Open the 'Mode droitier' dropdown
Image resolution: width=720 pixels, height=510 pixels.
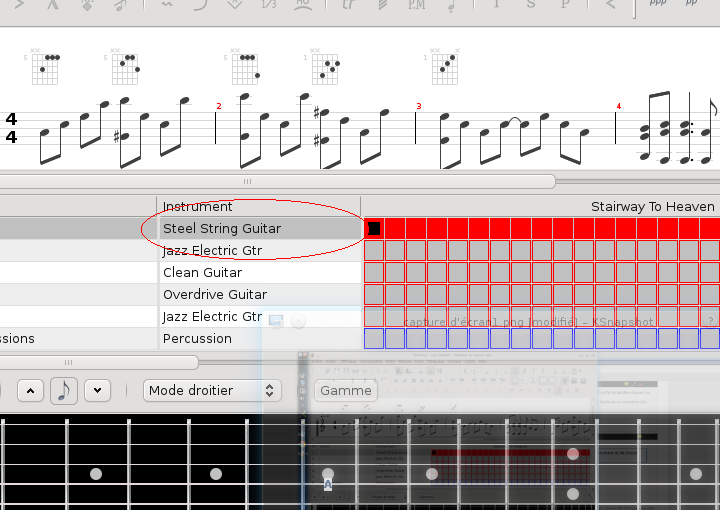click(x=212, y=391)
